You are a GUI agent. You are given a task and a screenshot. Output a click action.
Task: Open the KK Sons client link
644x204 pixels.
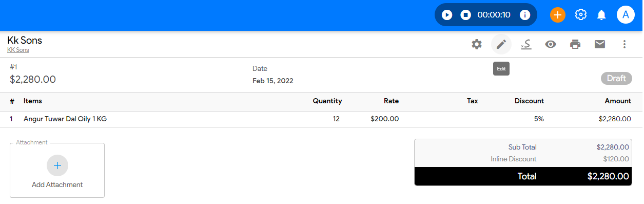[18, 50]
